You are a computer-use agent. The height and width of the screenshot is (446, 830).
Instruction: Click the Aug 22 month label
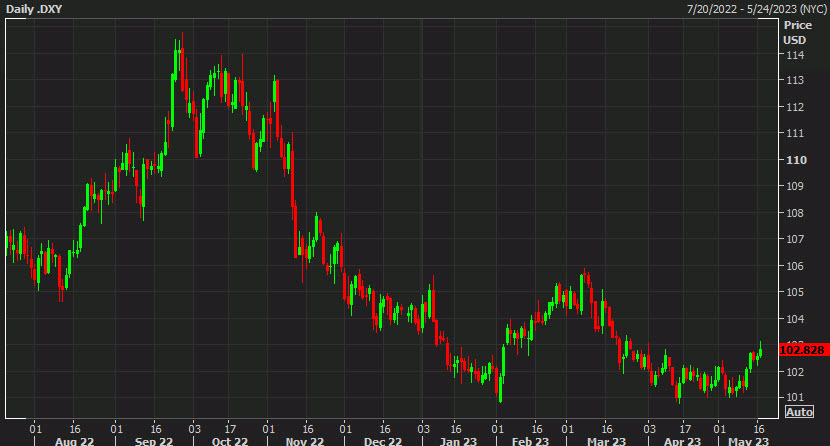(x=74, y=441)
